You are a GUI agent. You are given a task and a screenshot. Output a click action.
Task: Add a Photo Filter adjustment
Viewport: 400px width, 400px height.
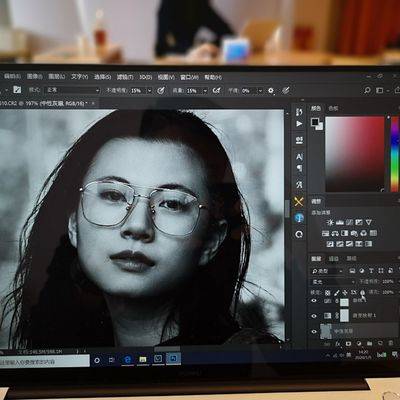pyautogui.click(x=354, y=233)
